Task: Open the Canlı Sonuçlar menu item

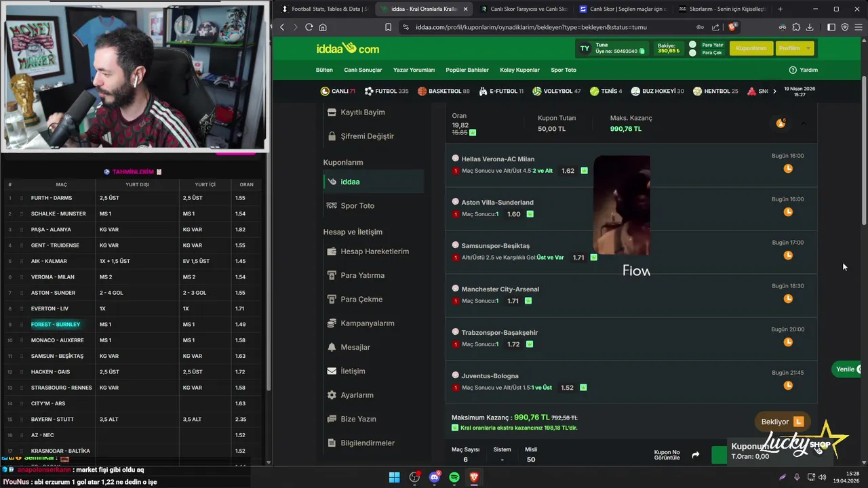Action: click(x=363, y=70)
